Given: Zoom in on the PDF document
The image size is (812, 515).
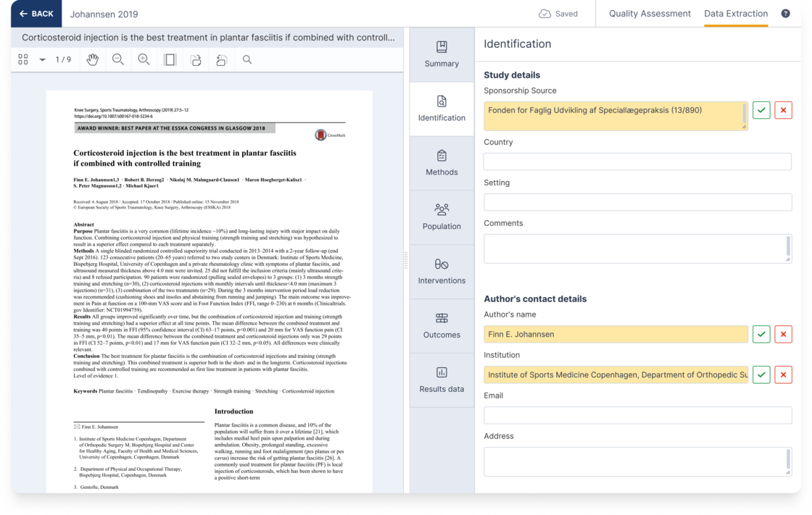Looking at the screenshot, I should (144, 59).
